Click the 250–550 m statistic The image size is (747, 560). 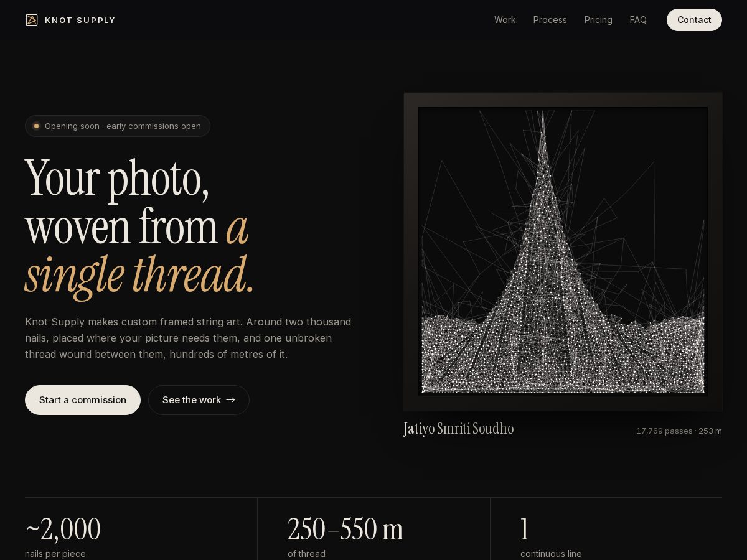345,529
